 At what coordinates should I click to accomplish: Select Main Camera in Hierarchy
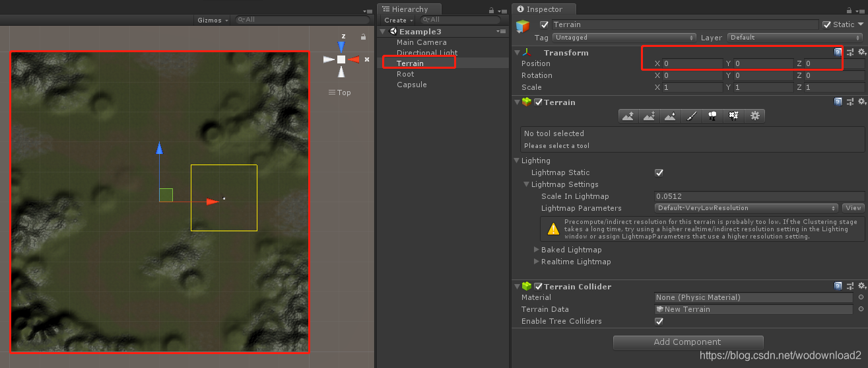tap(422, 42)
